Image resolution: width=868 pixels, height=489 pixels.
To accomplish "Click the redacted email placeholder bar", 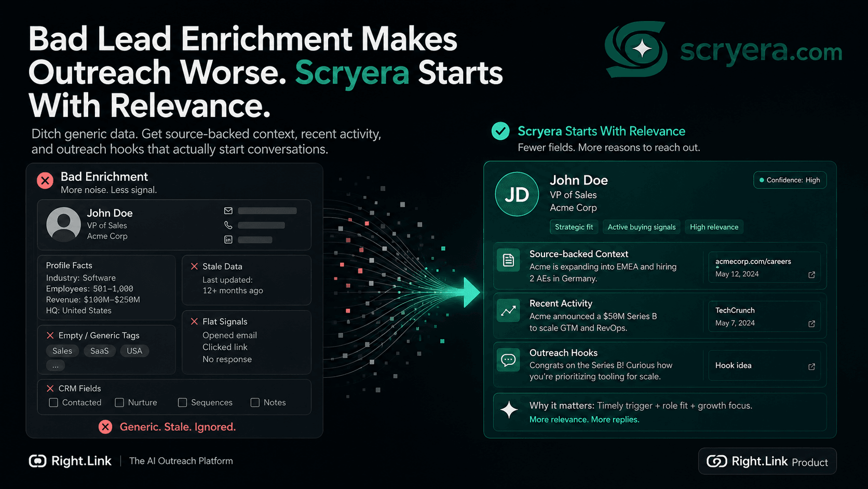I will (x=267, y=211).
